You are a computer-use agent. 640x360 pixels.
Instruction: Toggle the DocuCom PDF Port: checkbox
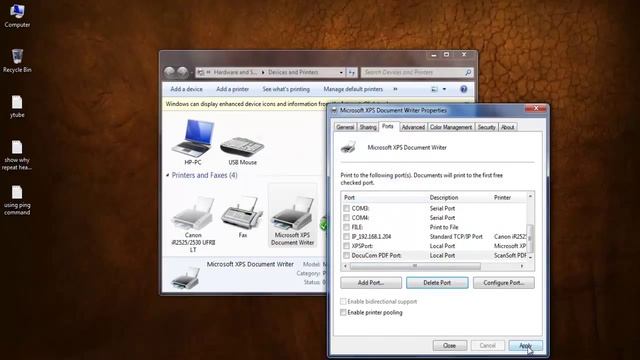pos(346,255)
